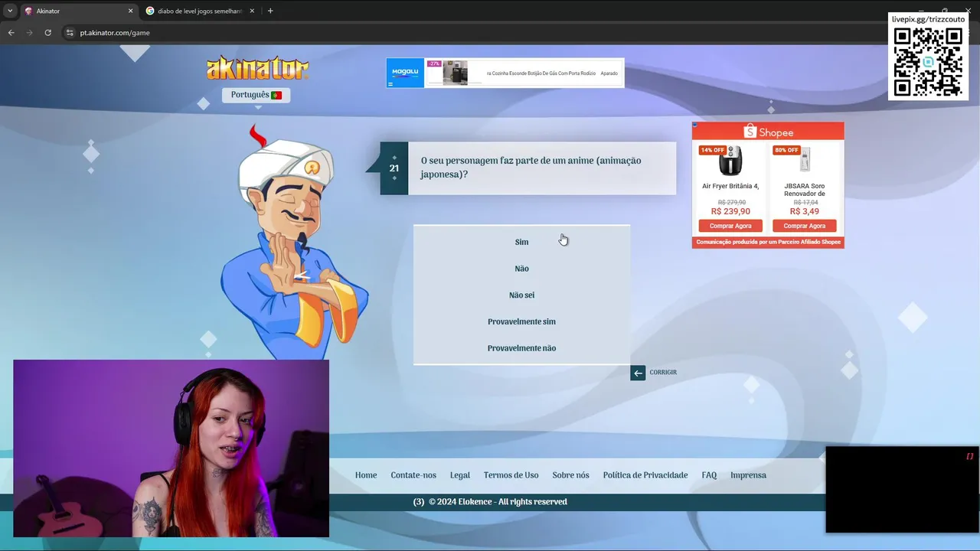Image resolution: width=980 pixels, height=551 pixels.
Task: Click the question number 21 badge
Action: pyautogui.click(x=394, y=168)
